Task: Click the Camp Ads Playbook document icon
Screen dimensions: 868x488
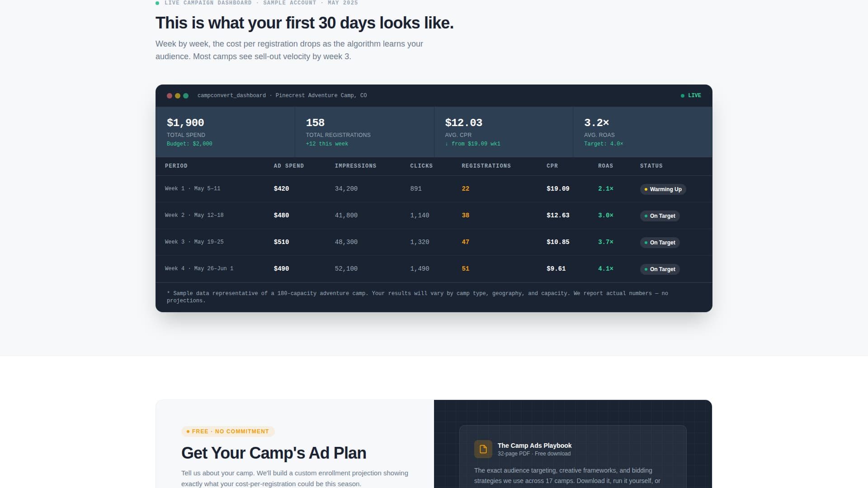Action: [483, 449]
